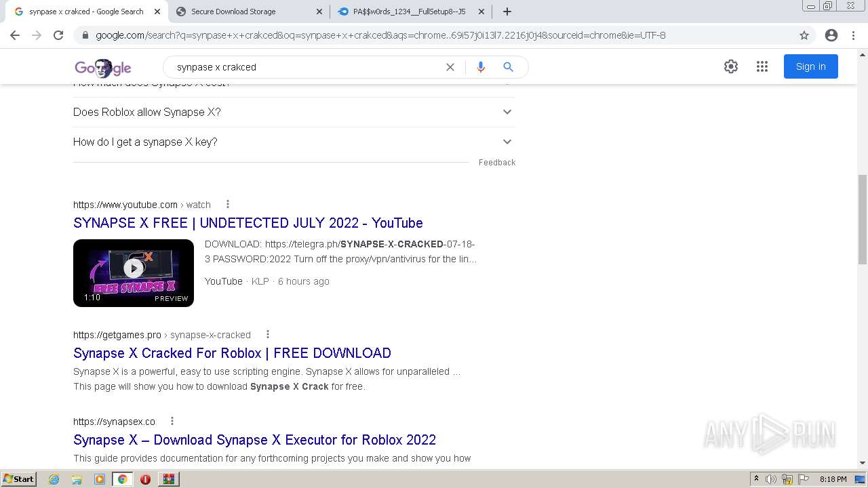The height and width of the screenshot is (488, 868).
Task: Focus the Google search input field
Action: point(305,67)
